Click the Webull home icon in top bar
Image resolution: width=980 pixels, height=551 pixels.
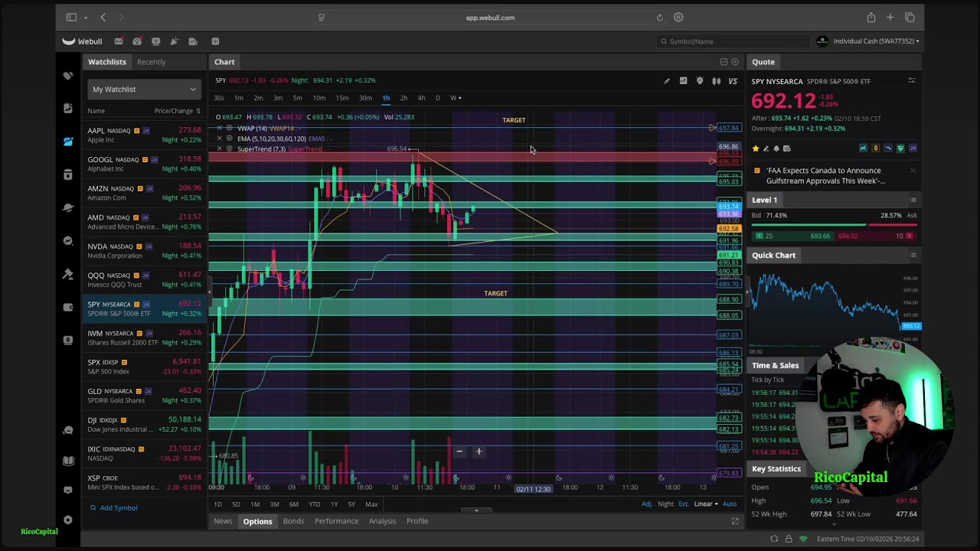[83, 41]
